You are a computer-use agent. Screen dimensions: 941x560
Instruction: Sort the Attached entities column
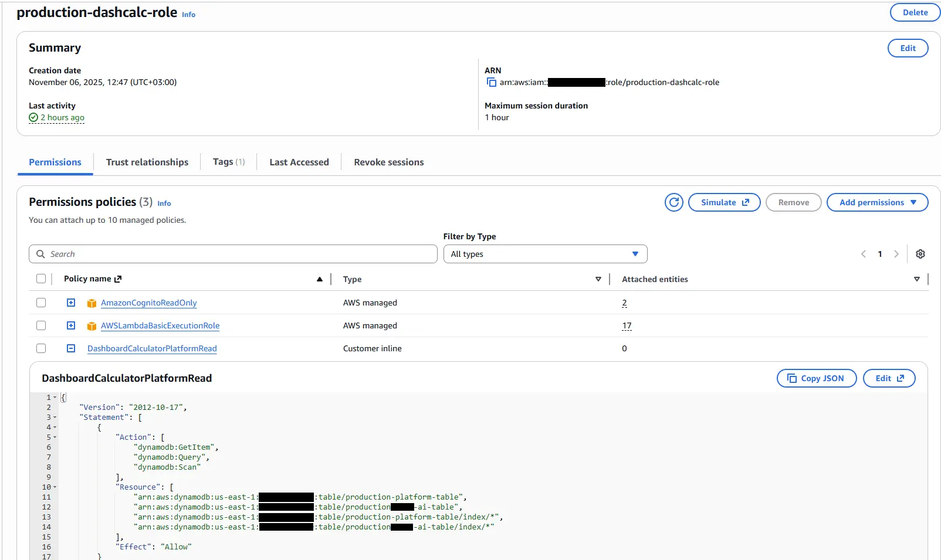coord(916,279)
